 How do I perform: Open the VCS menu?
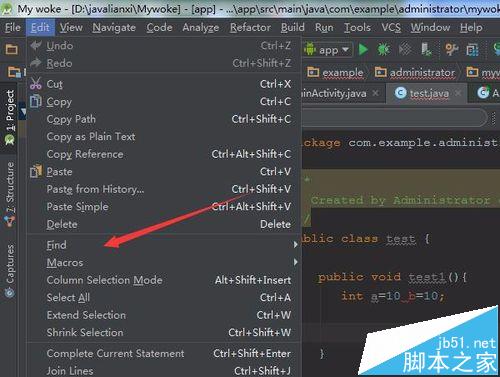pyautogui.click(x=391, y=27)
